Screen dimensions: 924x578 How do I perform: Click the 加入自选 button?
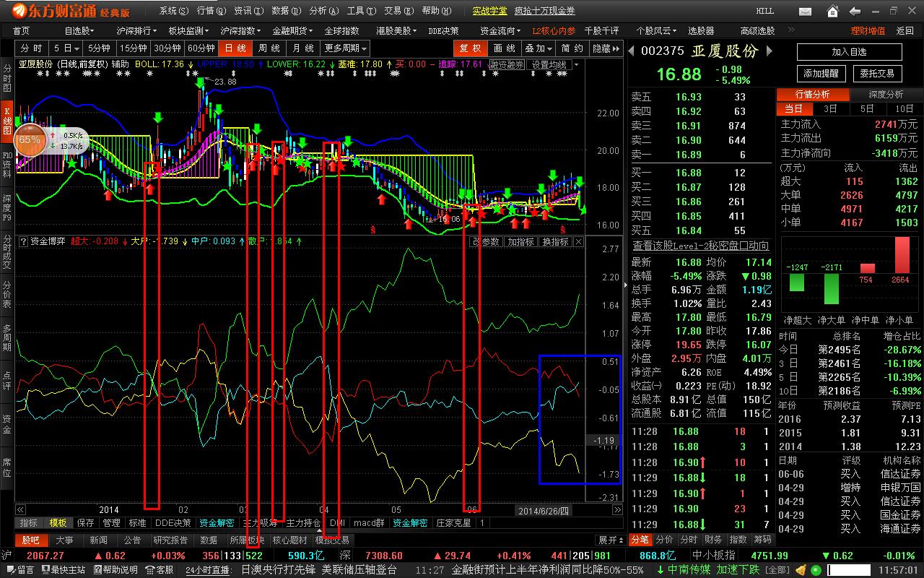849,52
